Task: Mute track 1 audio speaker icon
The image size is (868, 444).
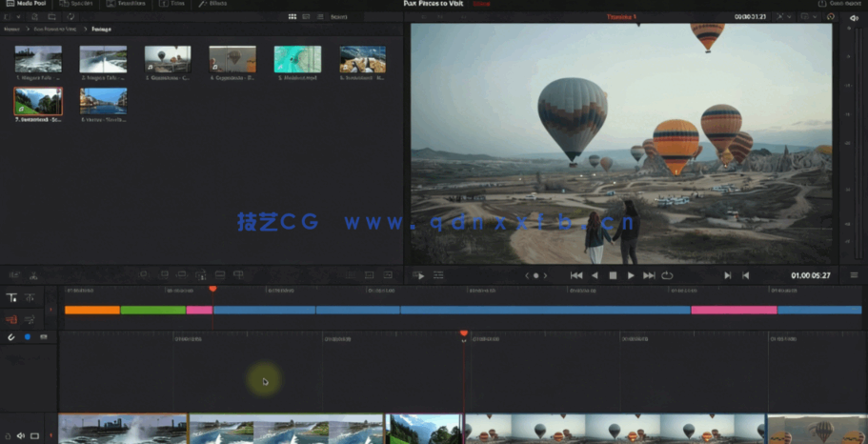Action: click(x=20, y=436)
